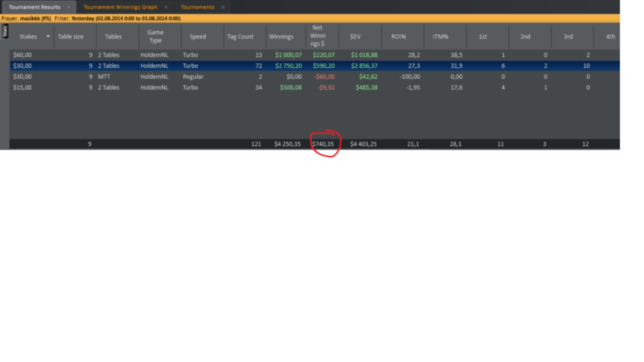Sort by the Winnings column header
Viewport: 644px width, 362px height.
[x=282, y=37]
